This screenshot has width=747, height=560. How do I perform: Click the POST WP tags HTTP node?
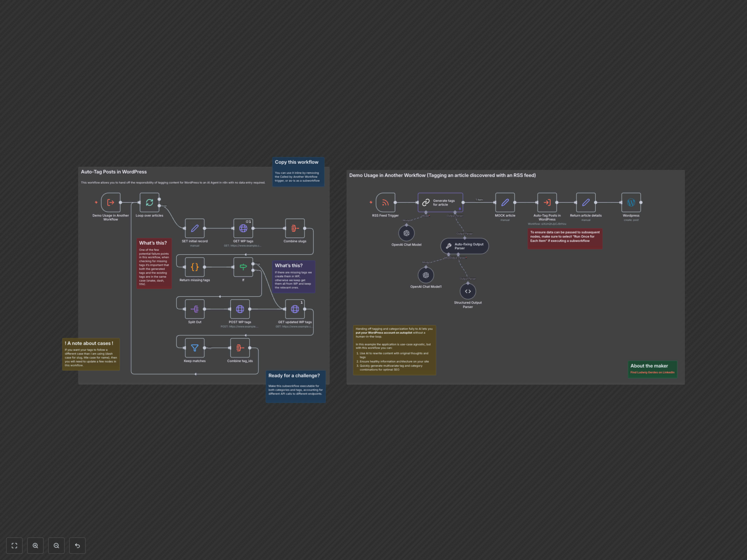(x=240, y=309)
